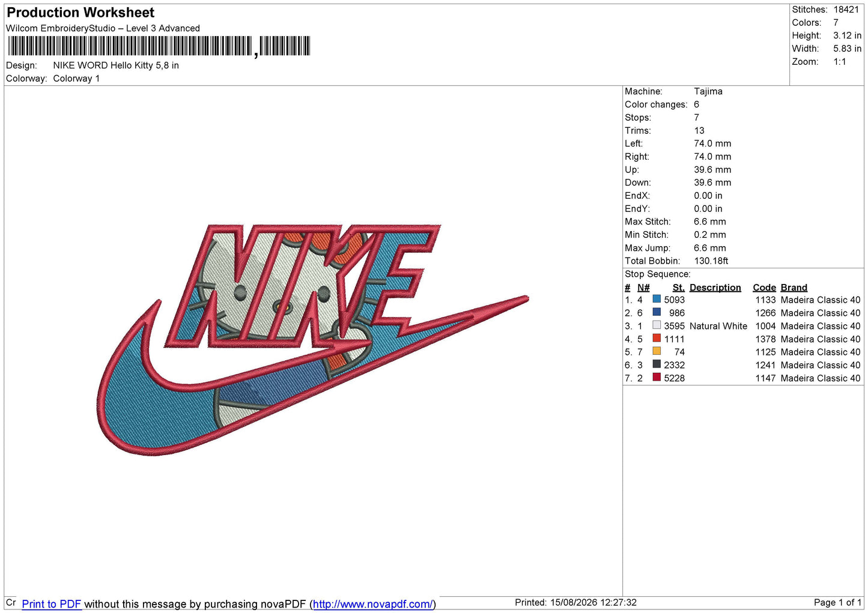Screen dimensions: 868x613
Task: Click the orange-red 1378 thread swatch
Action: [657, 338]
